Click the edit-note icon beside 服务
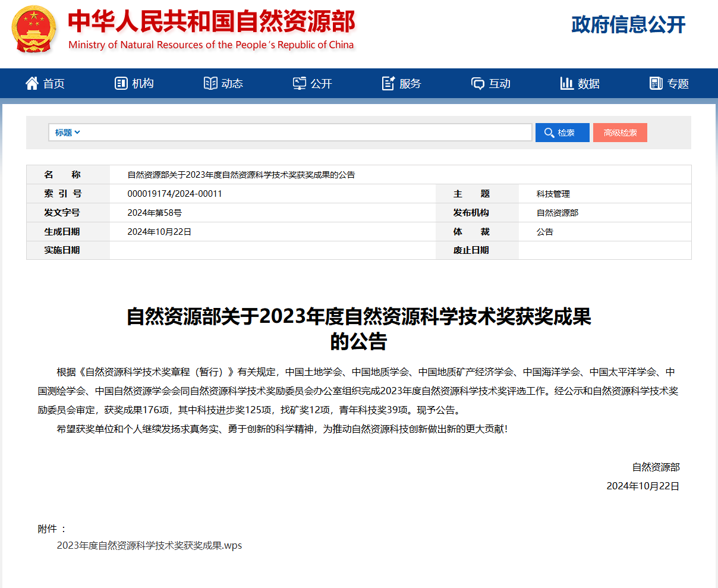The height and width of the screenshot is (588, 718). tap(389, 83)
